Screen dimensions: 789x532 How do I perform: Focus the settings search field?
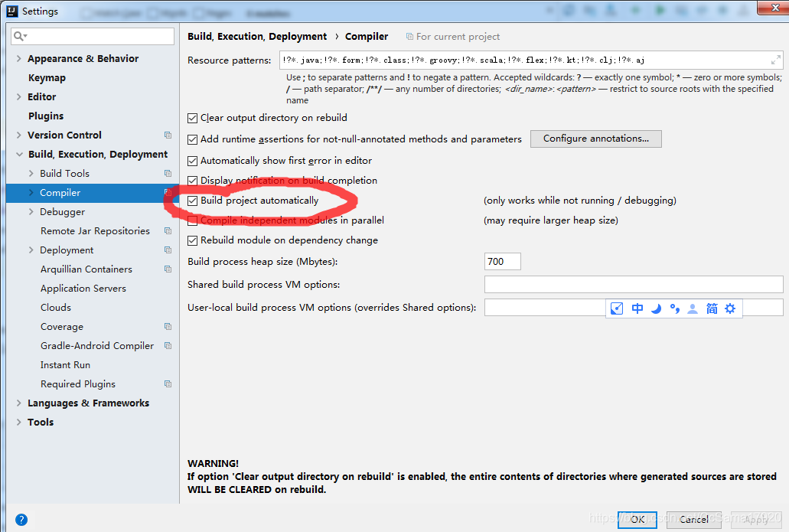pos(93,36)
